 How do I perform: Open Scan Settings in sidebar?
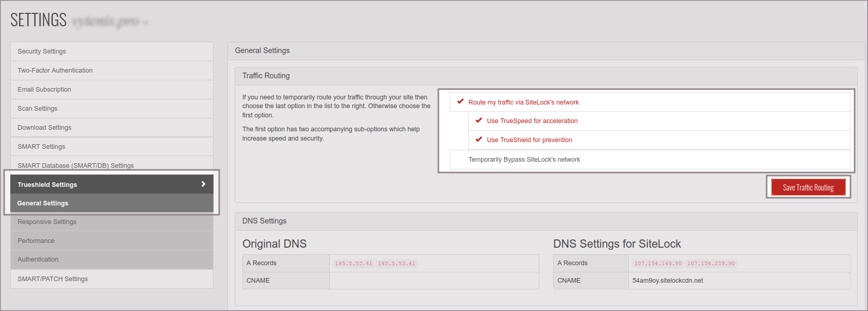(x=38, y=109)
